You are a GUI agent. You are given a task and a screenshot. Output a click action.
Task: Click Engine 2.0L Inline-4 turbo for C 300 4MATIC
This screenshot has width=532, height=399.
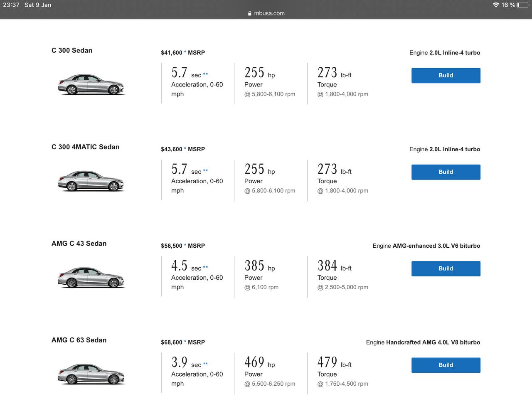445,149
